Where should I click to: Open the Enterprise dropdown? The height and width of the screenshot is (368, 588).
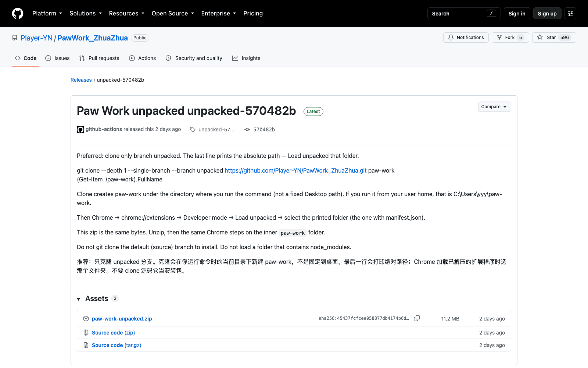[218, 13]
